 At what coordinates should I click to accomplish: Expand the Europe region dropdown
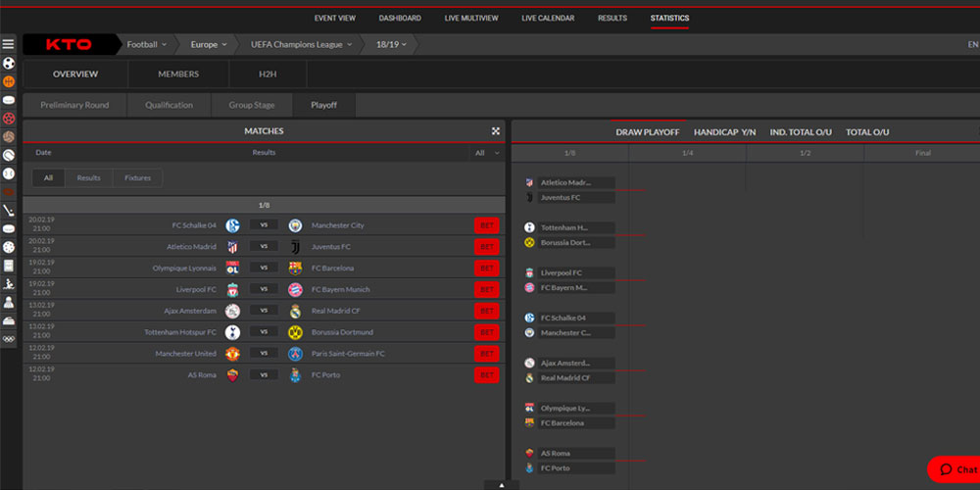209,45
